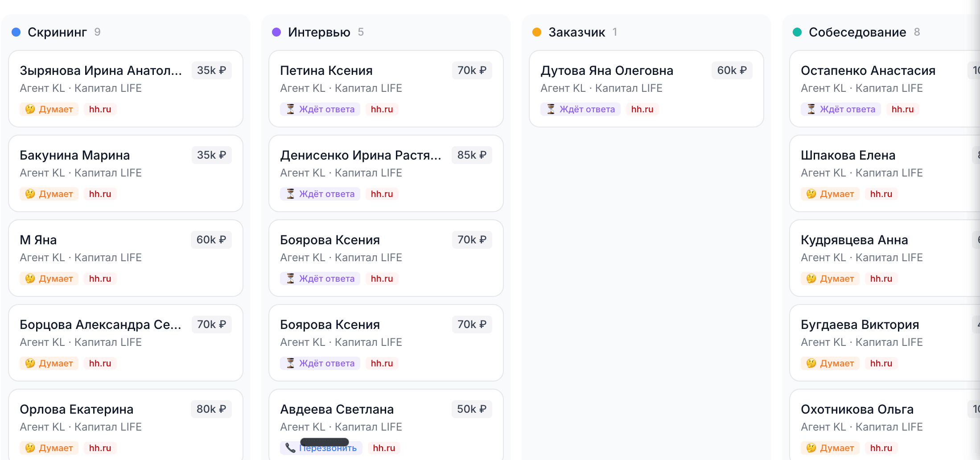Select Заказчик column header
The height and width of the screenshot is (460, 980).
coord(577,32)
